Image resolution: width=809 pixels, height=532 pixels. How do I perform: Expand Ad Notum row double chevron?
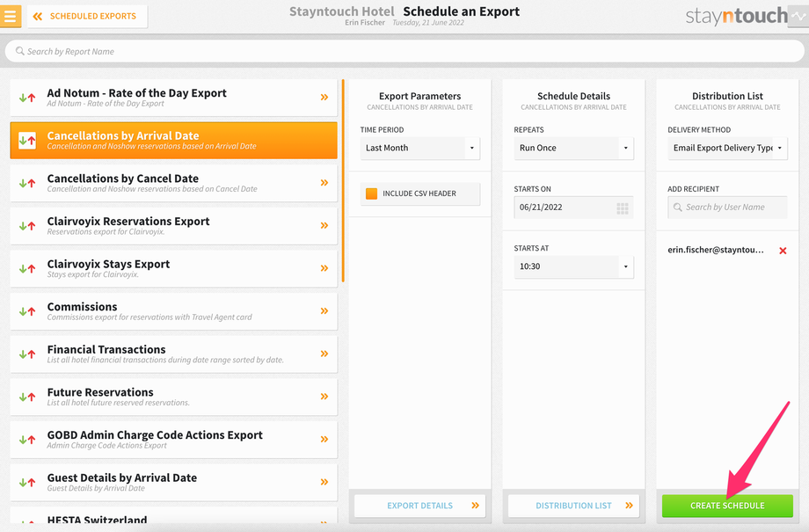pos(324,97)
